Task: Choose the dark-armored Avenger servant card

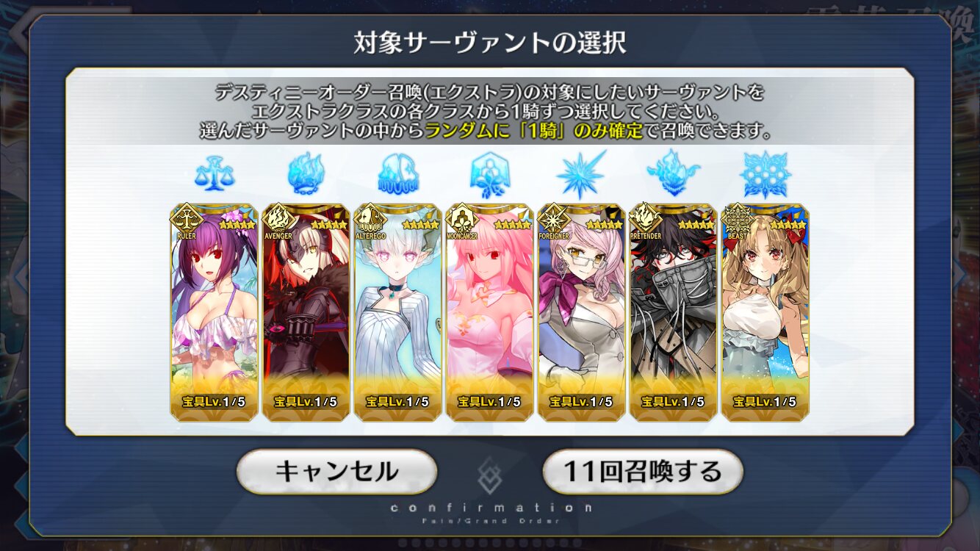Action: point(306,312)
